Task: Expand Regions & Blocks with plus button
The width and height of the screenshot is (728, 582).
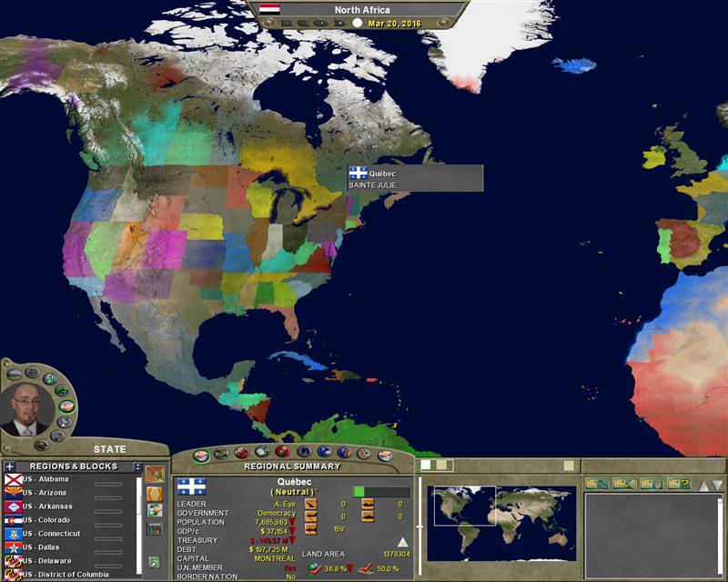Action: click(x=10, y=467)
